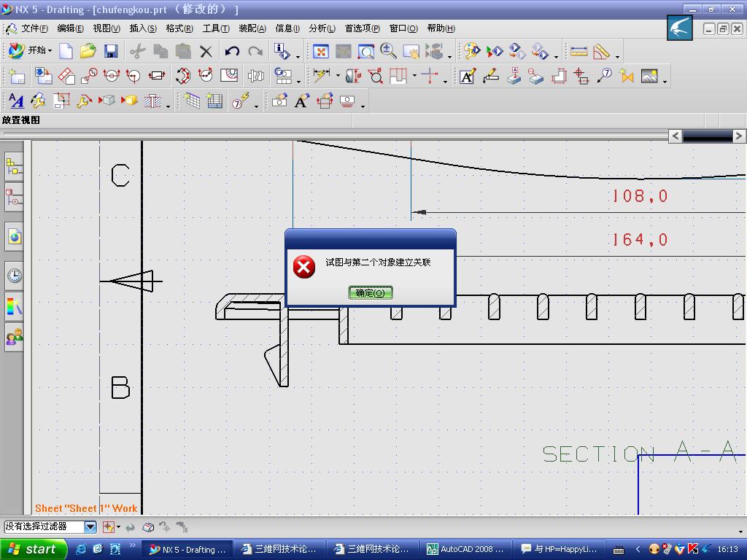Expand the dimension type dropdown arrow
This screenshot has height=560, width=747.
point(338,76)
